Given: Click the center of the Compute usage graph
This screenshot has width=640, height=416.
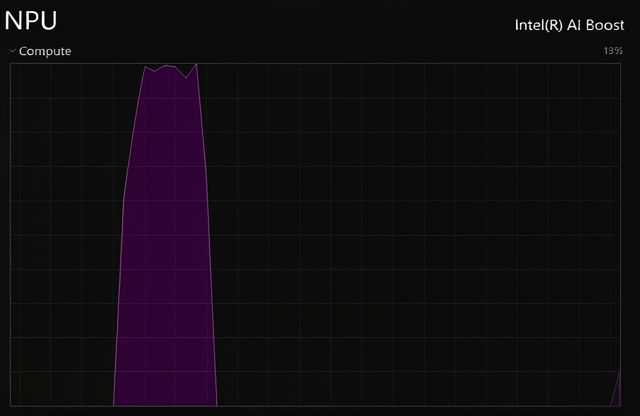Looking at the screenshot, I should [316, 235].
